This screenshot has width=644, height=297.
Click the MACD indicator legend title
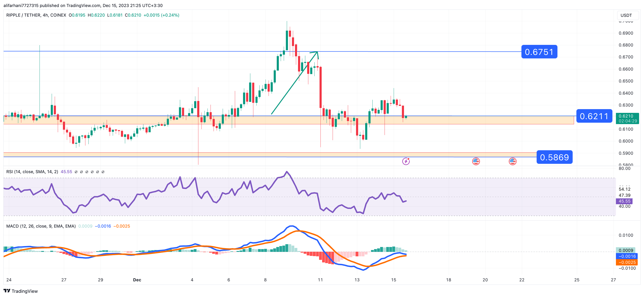[x=41, y=226]
